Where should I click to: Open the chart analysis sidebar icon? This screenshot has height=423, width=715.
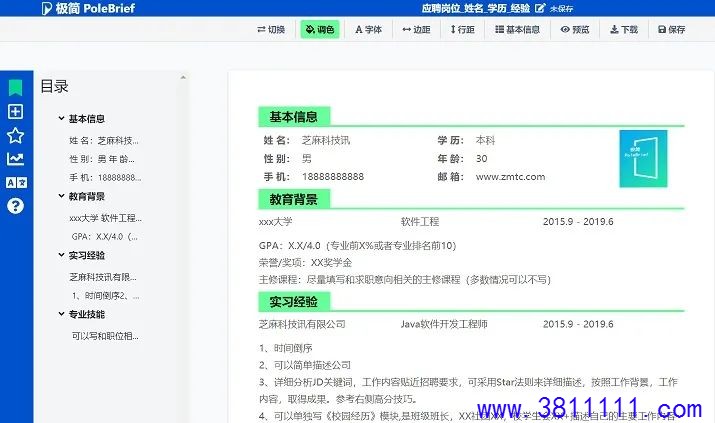pyautogui.click(x=16, y=159)
